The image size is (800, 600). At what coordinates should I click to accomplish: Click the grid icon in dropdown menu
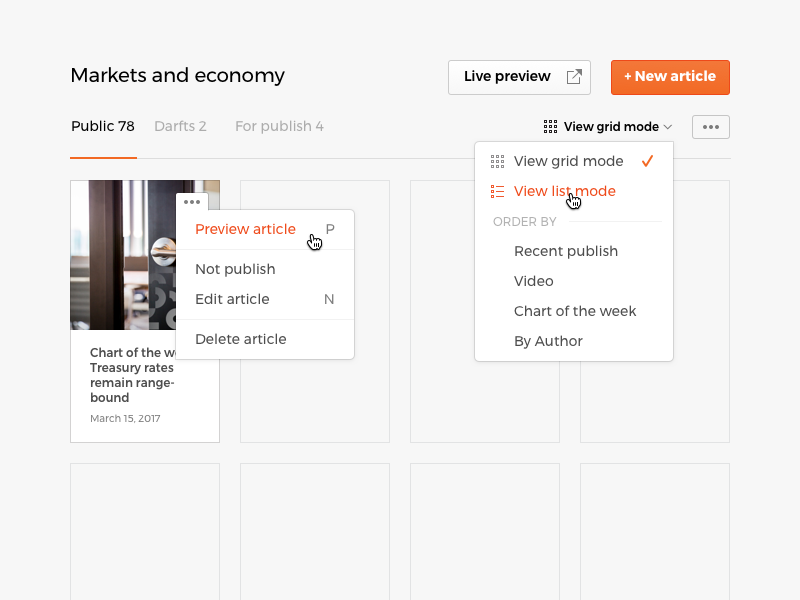497,161
